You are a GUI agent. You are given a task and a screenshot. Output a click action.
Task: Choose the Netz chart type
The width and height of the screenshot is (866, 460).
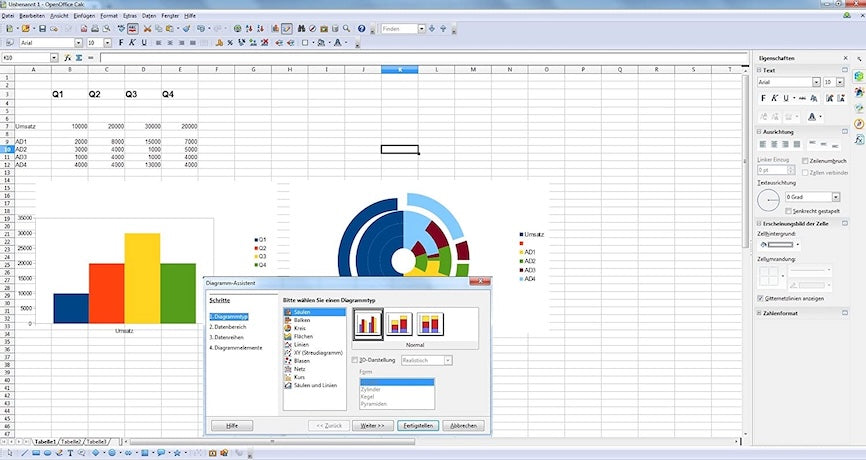300,369
